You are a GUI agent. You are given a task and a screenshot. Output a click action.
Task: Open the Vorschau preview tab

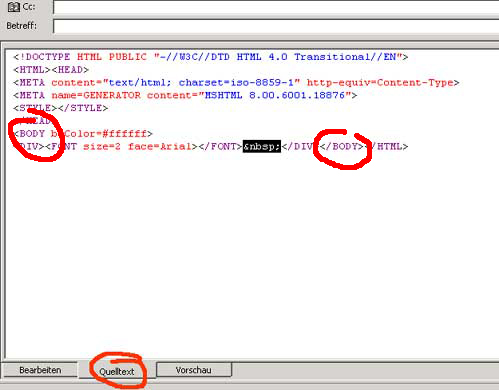(194, 370)
